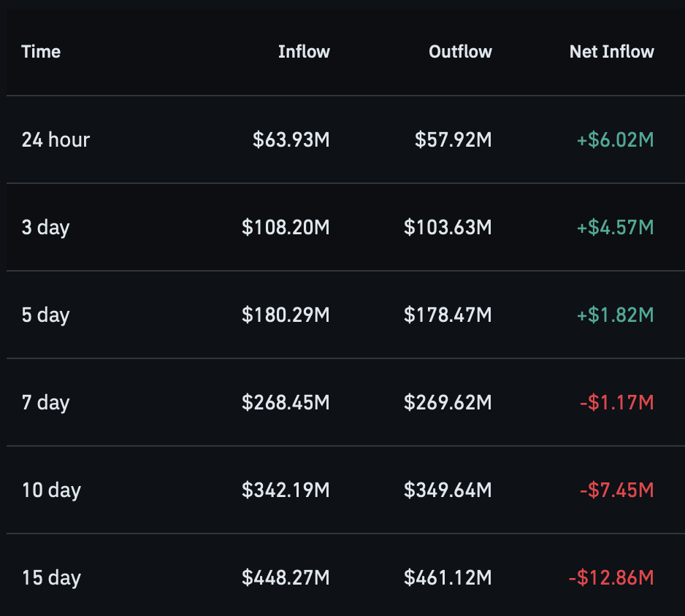Click the -$7.45M net inflow value
This screenshot has height=616, width=685.
(x=617, y=490)
